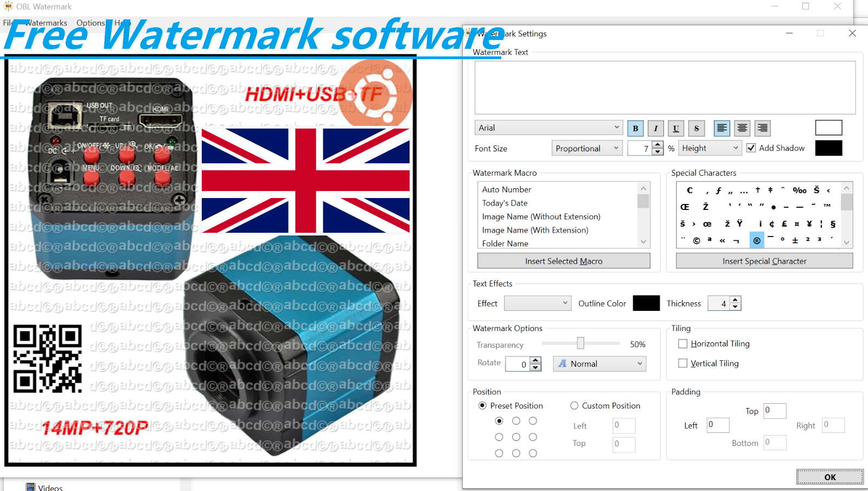This screenshot has width=868, height=491.
Task: Click the Padding Top input field
Action: pos(775,411)
